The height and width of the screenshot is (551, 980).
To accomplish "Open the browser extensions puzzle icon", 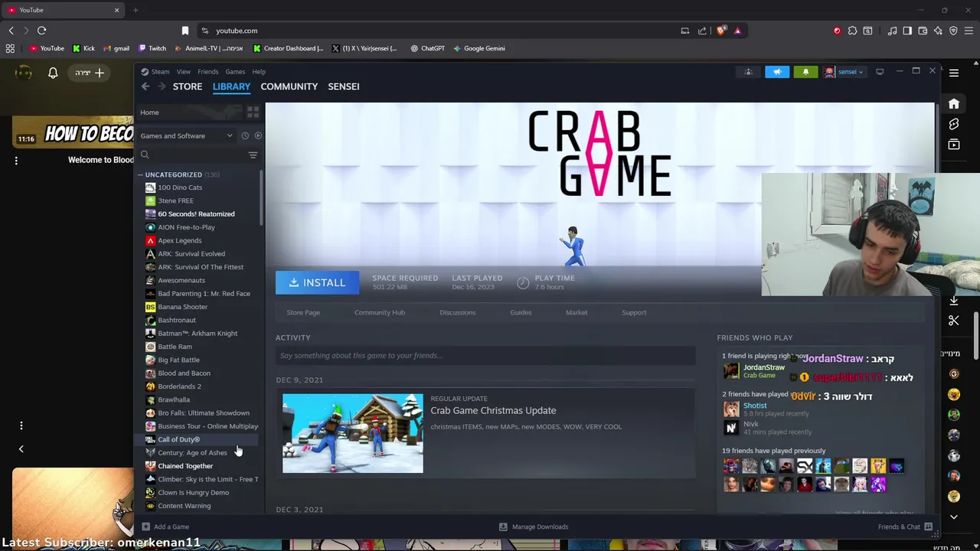I will click(x=852, y=31).
